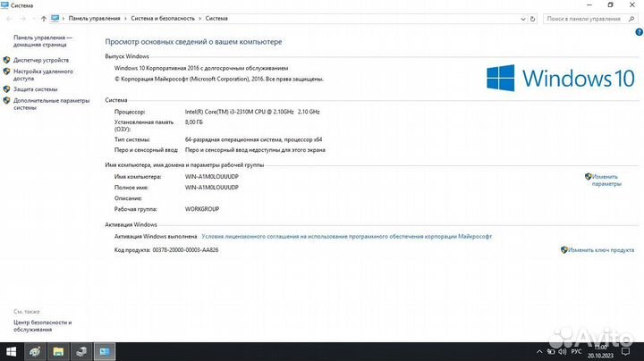The image size is (644, 361).
Task: Click the Back navigation arrow
Action: point(9,19)
